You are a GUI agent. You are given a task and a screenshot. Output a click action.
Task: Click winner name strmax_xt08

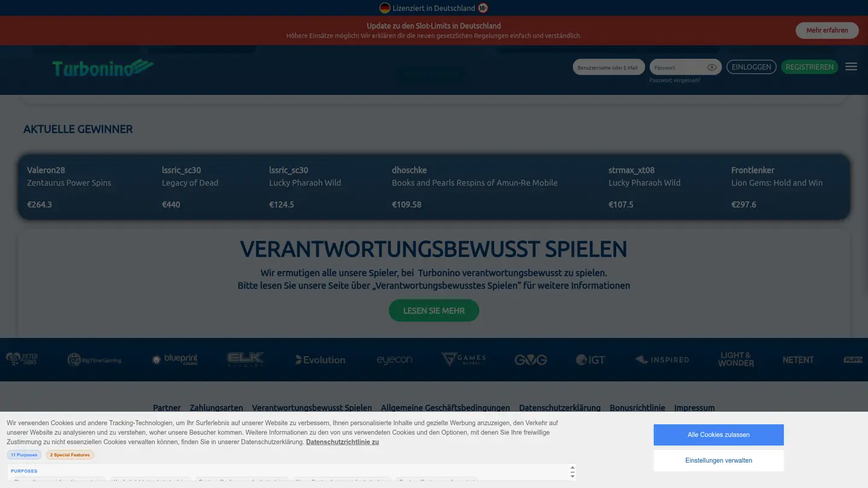coord(632,170)
